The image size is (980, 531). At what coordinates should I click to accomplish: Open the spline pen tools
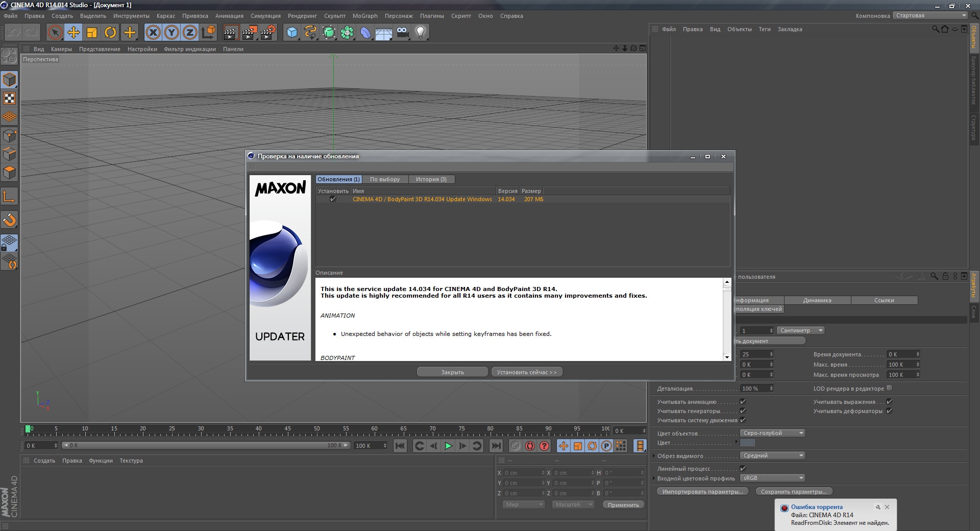click(310, 32)
